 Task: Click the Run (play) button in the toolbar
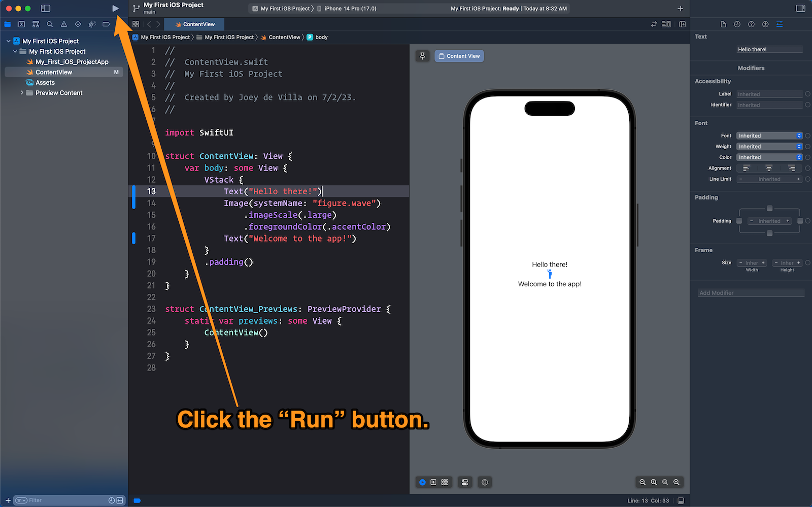click(115, 8)
